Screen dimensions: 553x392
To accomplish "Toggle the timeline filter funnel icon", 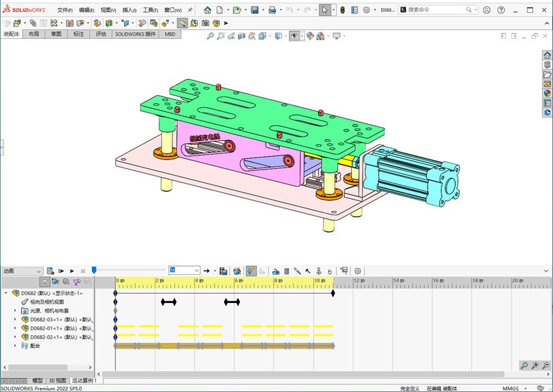I will tap(44, 281).
